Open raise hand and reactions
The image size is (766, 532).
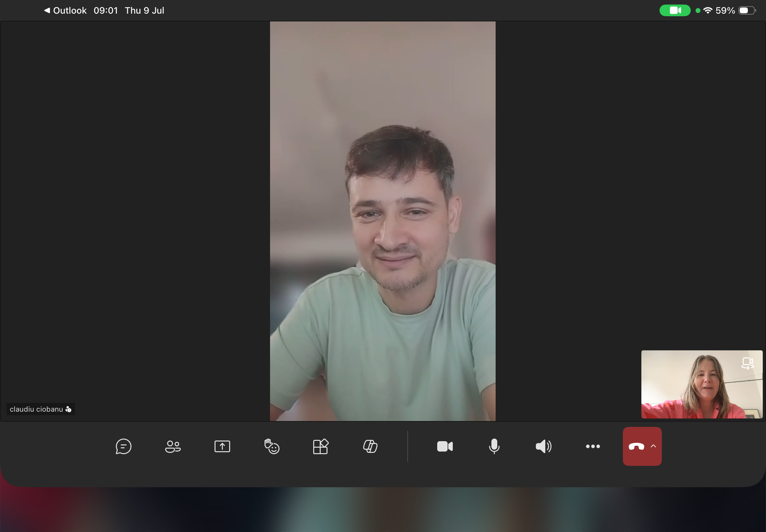pos(271,446)
